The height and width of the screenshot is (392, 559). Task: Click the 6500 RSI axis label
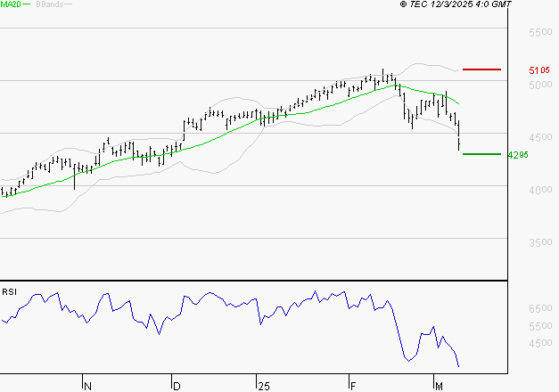540,308
